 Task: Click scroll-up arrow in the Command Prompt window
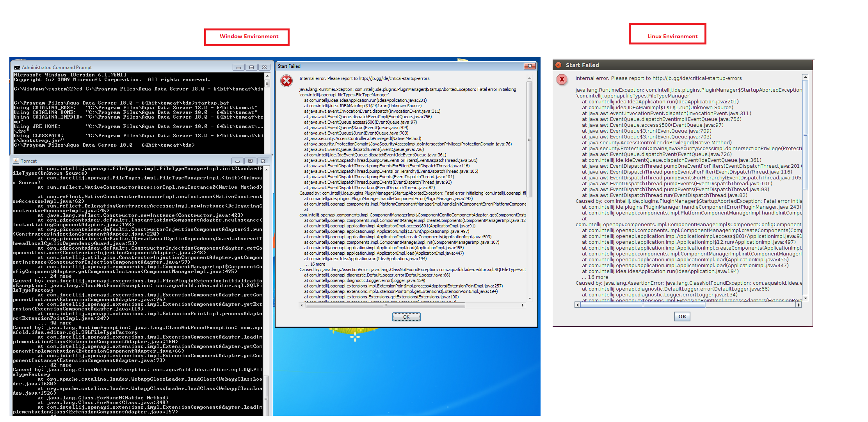click(x=267, y=76)
